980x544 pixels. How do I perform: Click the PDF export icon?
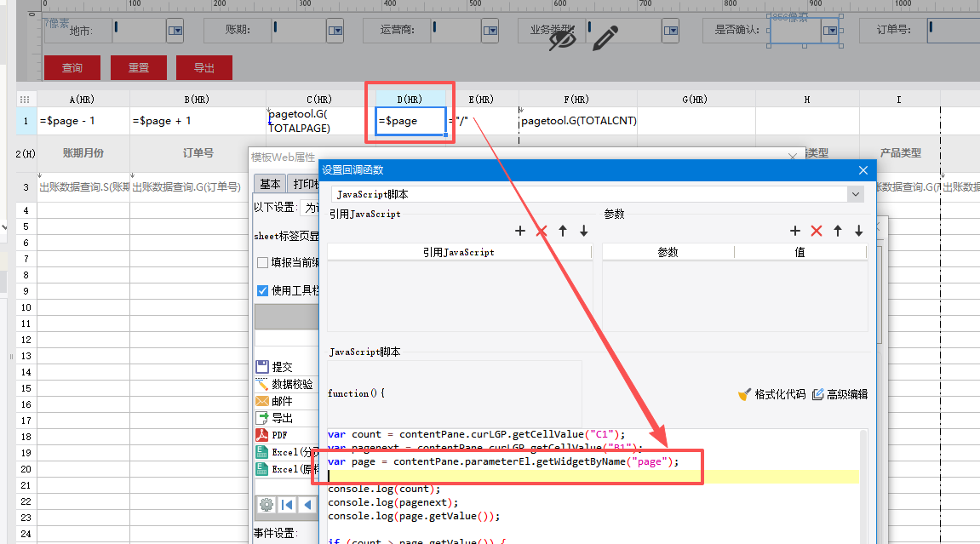262,435
